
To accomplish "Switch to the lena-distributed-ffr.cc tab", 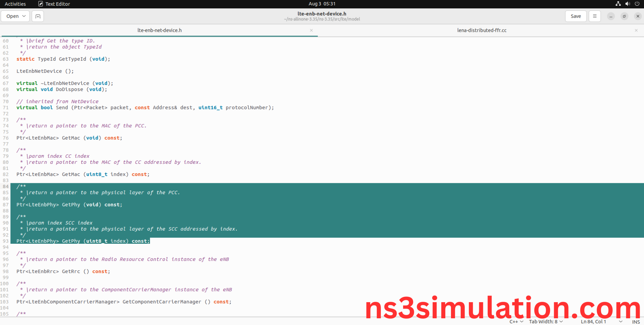I will coord(482,30).
